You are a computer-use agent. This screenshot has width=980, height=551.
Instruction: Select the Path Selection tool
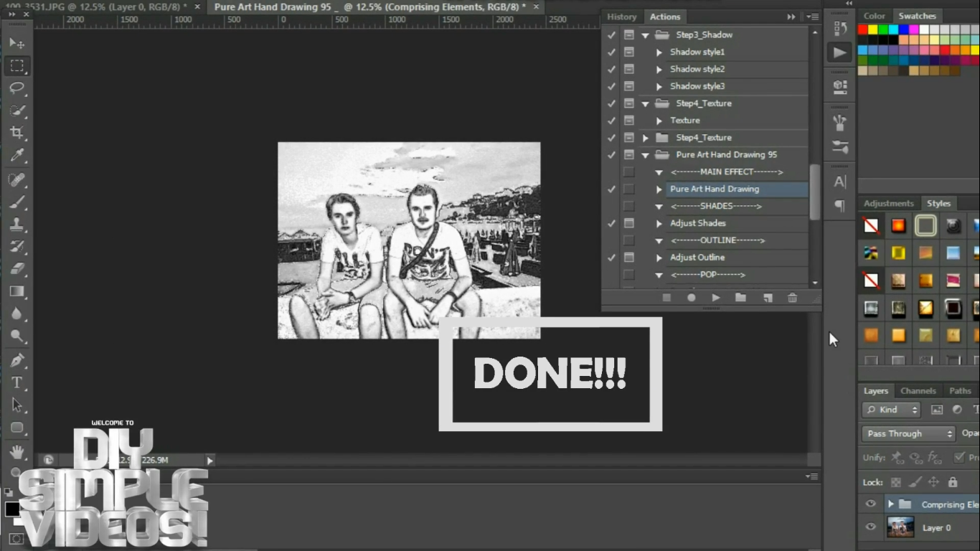point(17,405)
